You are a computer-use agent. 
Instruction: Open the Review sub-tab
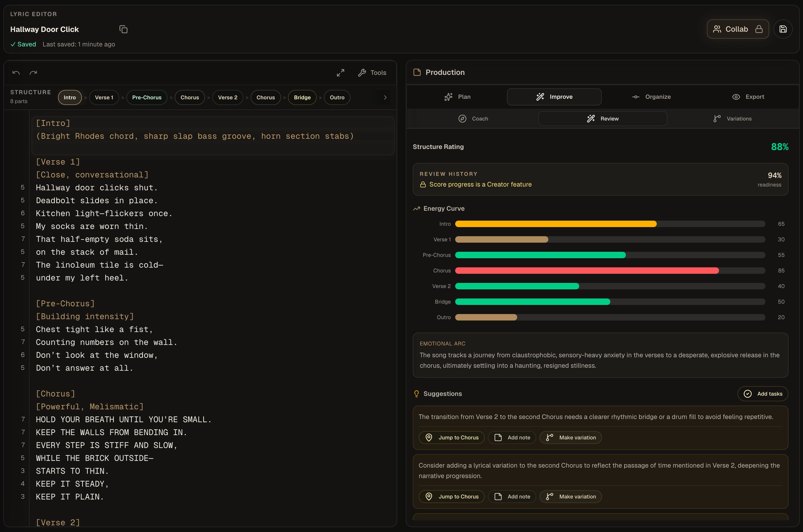(603, 119)
